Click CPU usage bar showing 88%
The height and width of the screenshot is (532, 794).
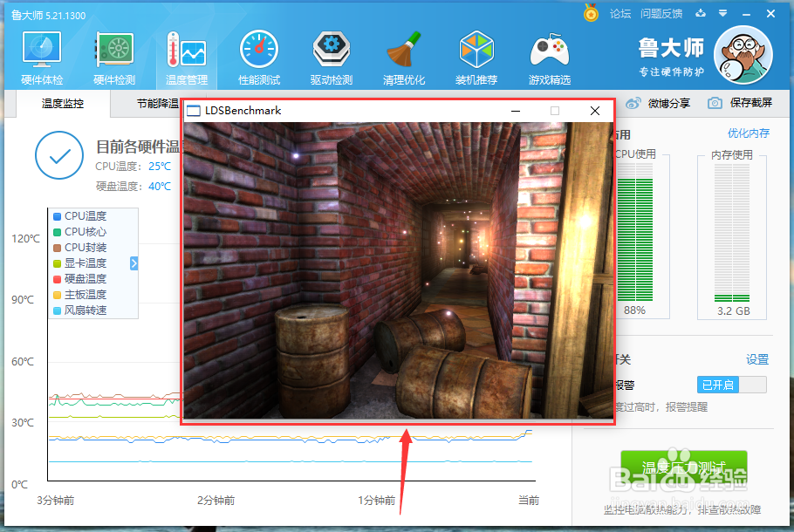[x=635, y=233]
